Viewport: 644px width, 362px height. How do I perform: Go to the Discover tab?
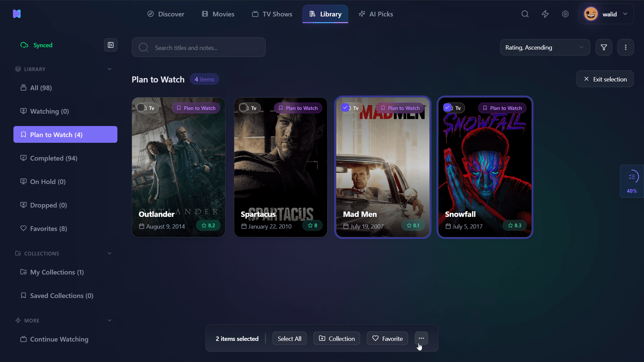166,14
